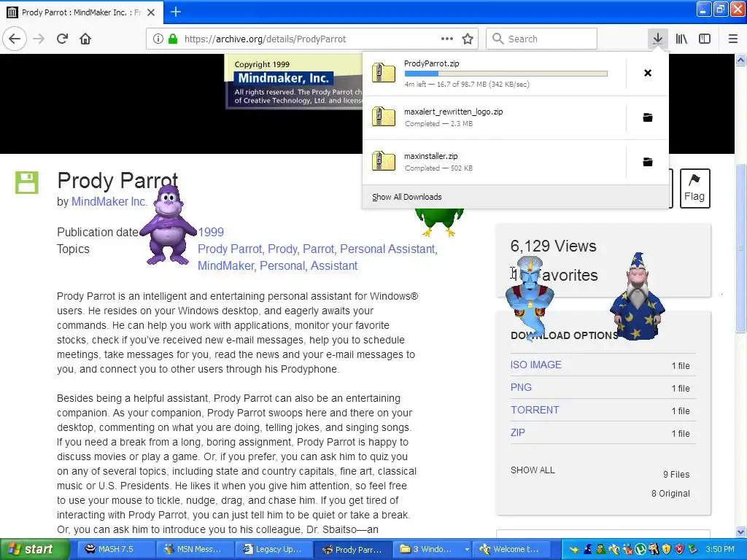Click the taskbar clock showing 3:50 PM
Viewport: 747px width, 560px height.
720,549
